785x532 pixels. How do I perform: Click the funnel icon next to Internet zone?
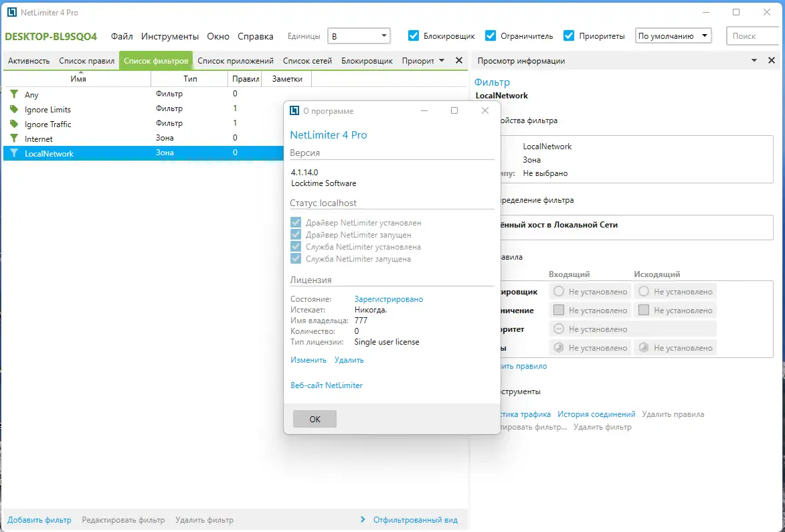(x=14, y=139)
